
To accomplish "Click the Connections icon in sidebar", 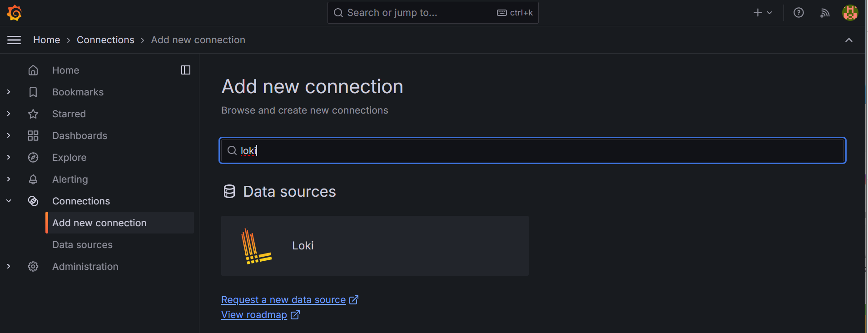I will (x=33, y=201).
